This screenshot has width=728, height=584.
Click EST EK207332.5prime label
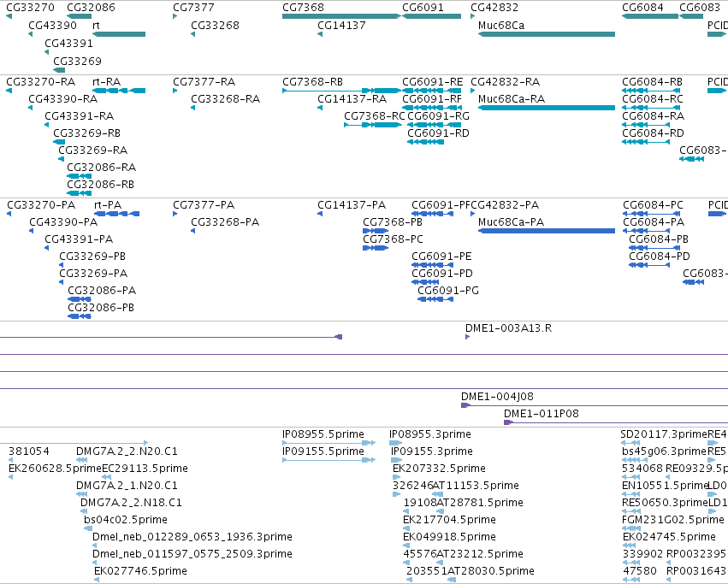(439, 469)
